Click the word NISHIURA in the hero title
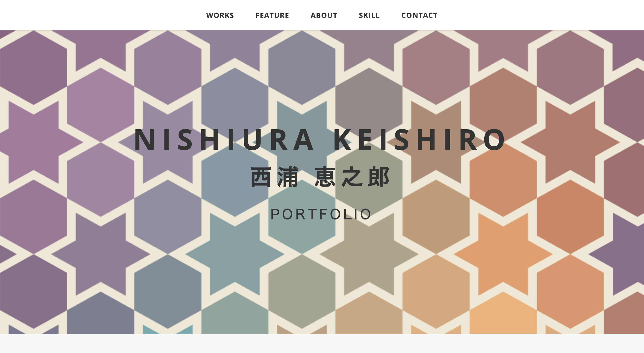 coord(224,140)
